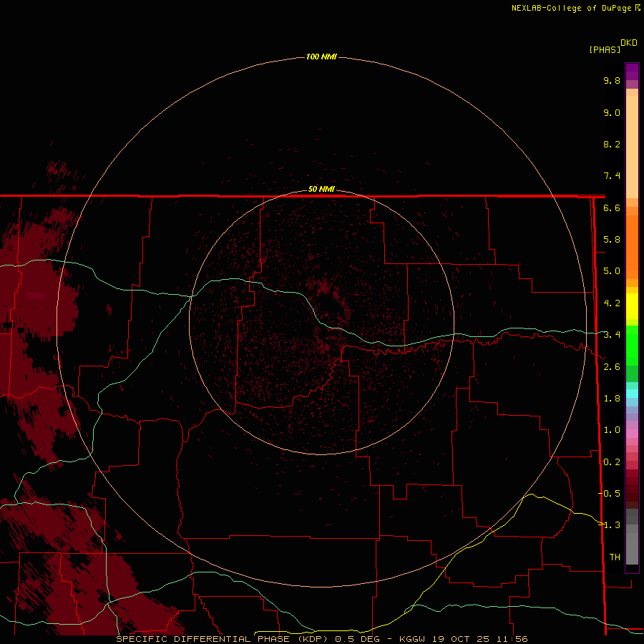The image size is (644, 644).
Task: Click the 7.4 scale label
Action: 612,176
